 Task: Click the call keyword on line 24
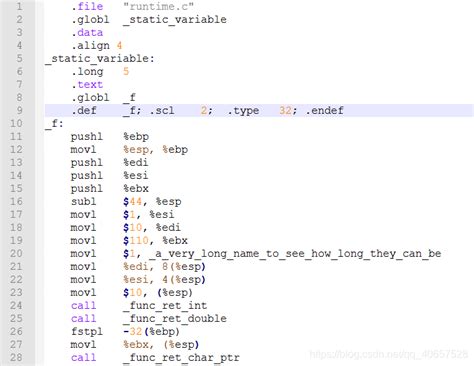(x=84, y=305)
